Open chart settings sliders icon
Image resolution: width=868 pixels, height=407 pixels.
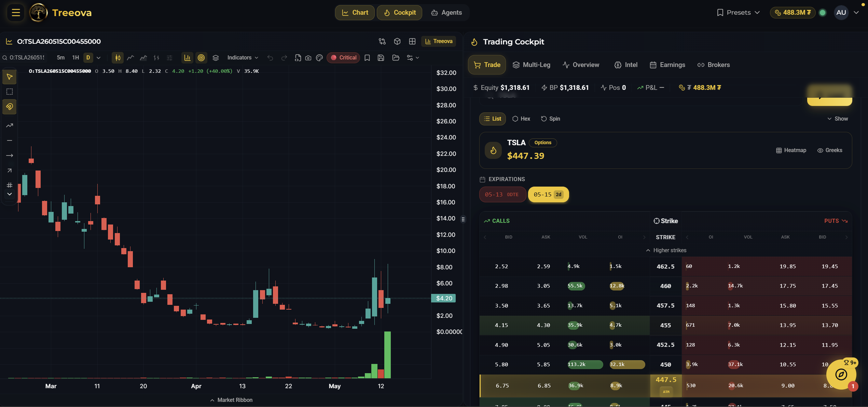169,58
